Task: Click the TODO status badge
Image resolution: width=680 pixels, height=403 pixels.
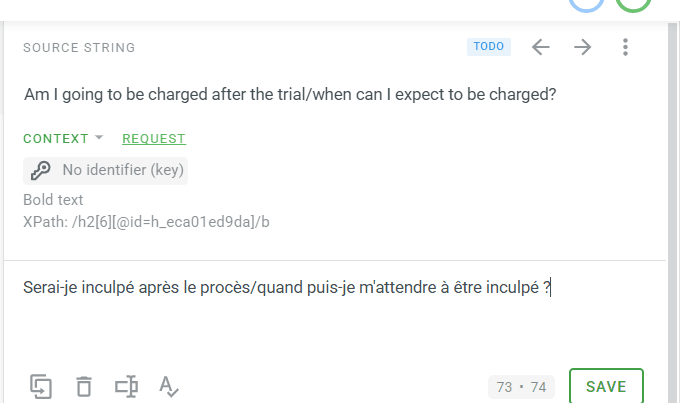Action: coord(489,46)
